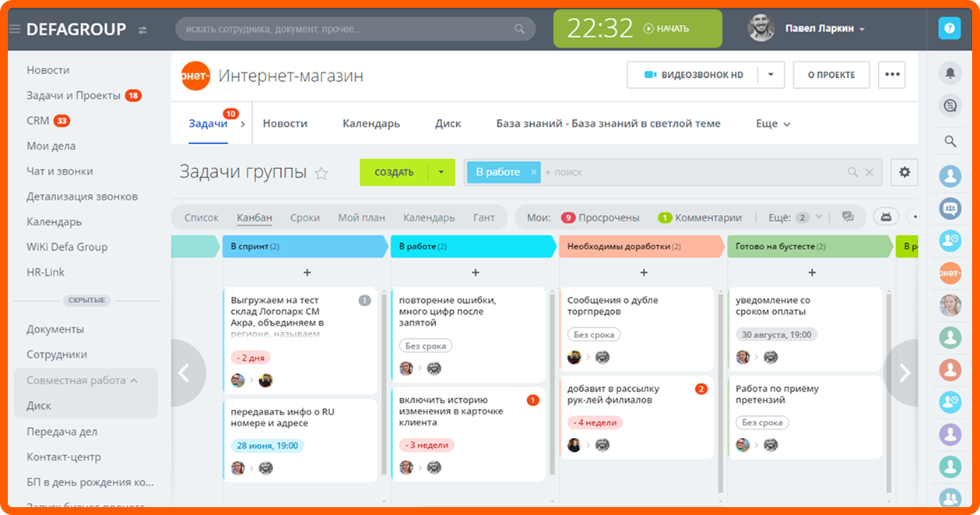Open the help question mark icon
980x515 pixels.
coord(950,28)
